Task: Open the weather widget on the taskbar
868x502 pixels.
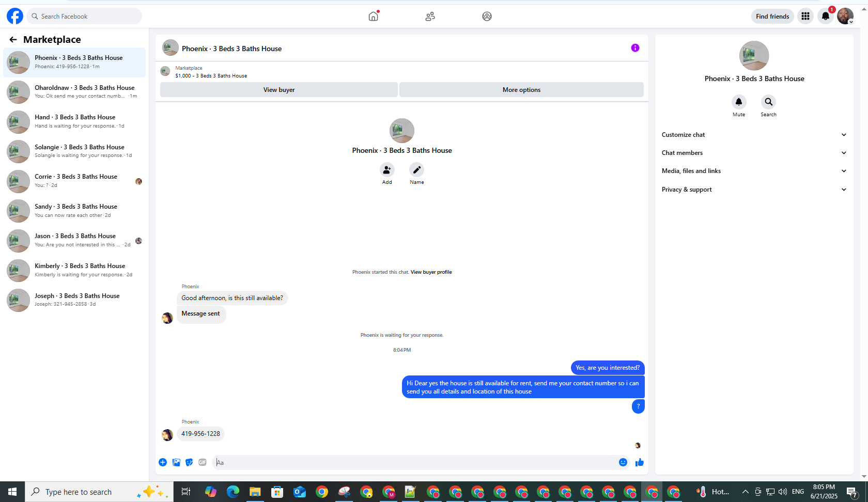Action: click(x=713, y=492)
